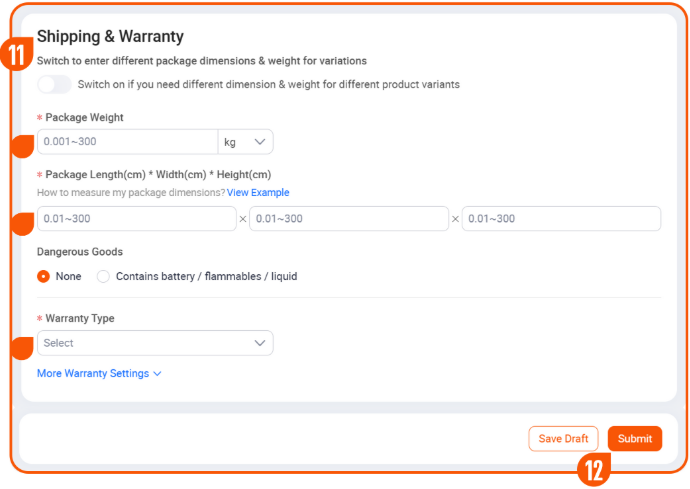Open the Warranty Type select dropdown
Image resolution: width=690 pixels, height=489 pixels.
155,343
